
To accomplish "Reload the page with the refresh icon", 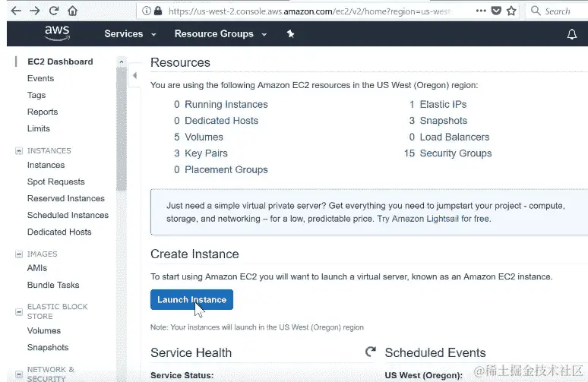I will click(54, 11).
